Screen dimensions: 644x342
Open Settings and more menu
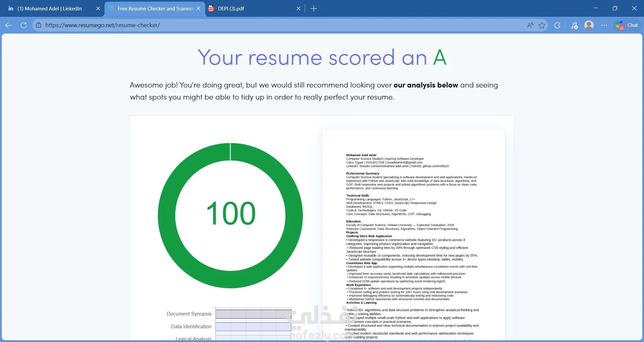coord(604,25)
